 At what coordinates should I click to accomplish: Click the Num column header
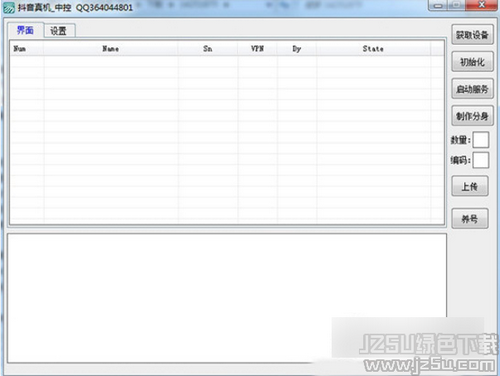[27, 49]
